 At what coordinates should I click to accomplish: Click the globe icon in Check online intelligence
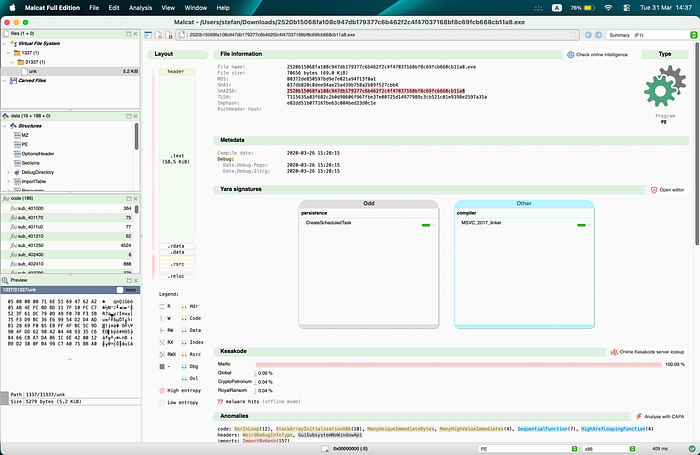coord(571,54)
